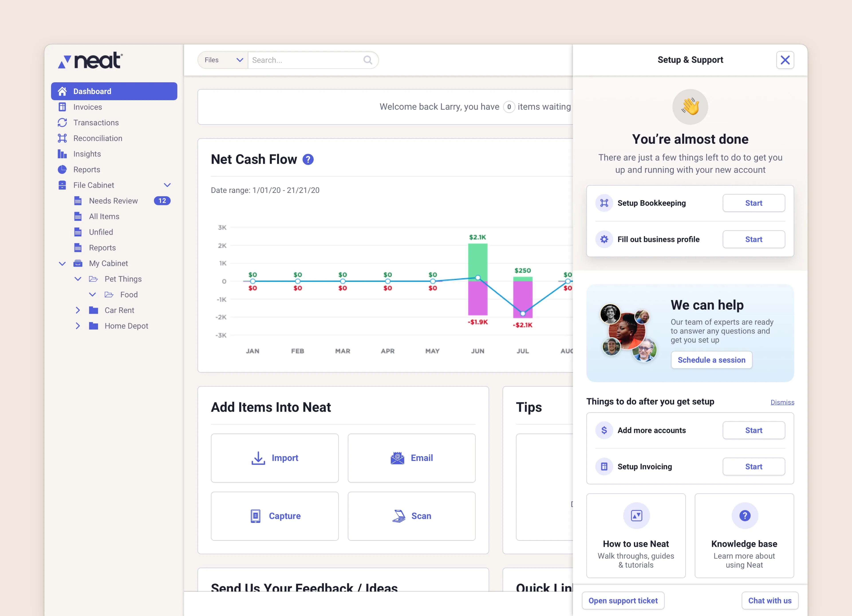
Task: Click the Email tile
Action: (411, 458)
